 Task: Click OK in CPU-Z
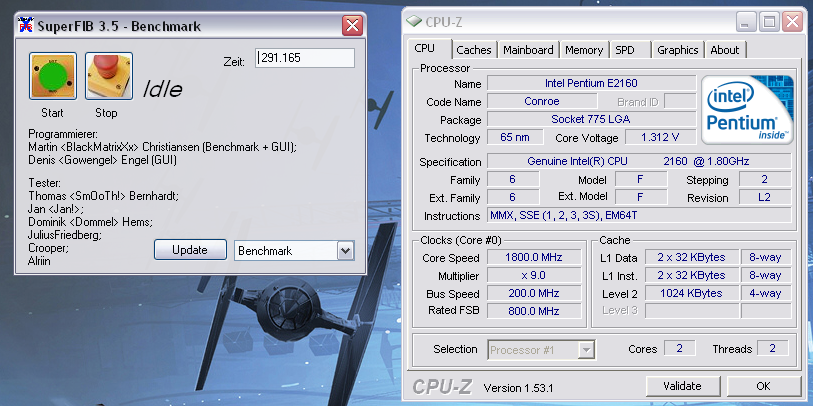763,386
